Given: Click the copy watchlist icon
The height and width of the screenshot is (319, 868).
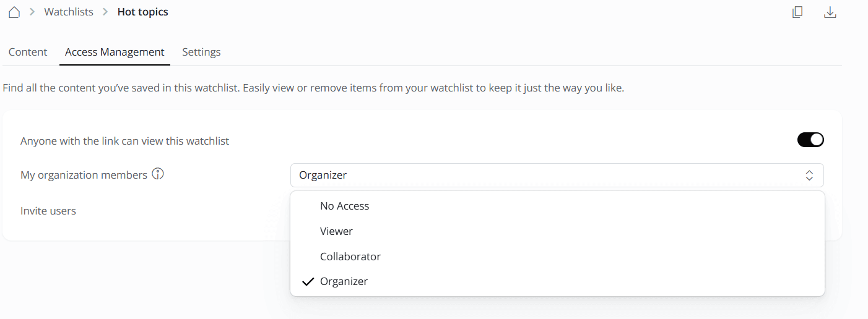Looking at the screenshot, I should click(797, 12).
